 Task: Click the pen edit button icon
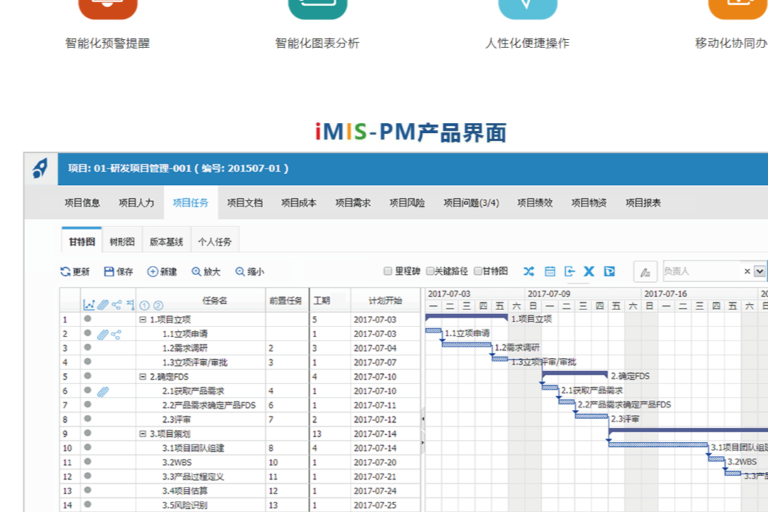click(645, 271)
